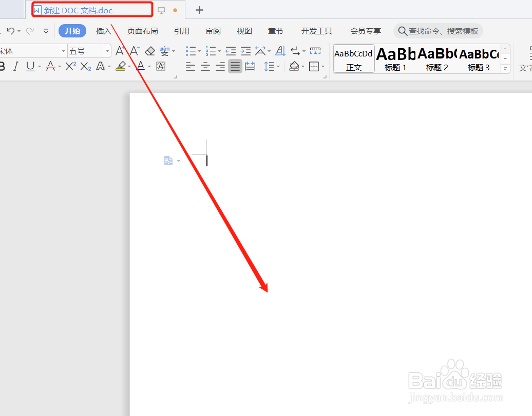Toggle underline formatting

coord(30,66)
